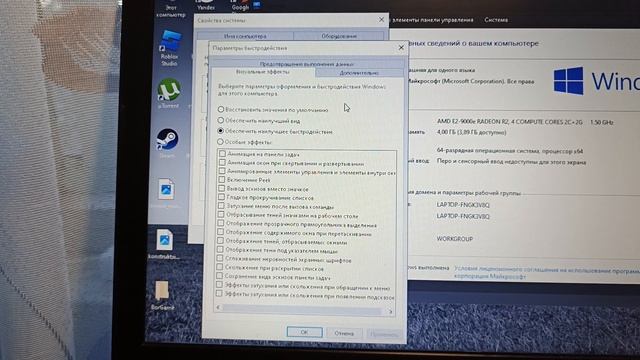Check 'Сглаживание неровностей экранных шрифтов'
The image size is (640, 360).
220,258
